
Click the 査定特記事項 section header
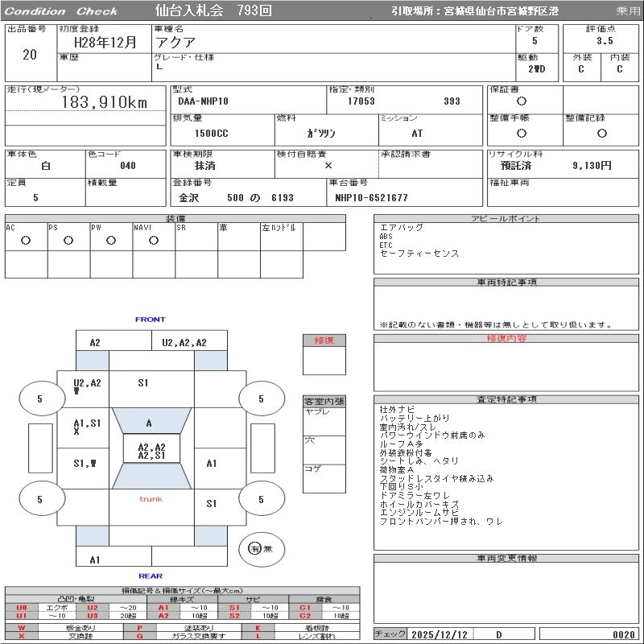tap(507, 399)
